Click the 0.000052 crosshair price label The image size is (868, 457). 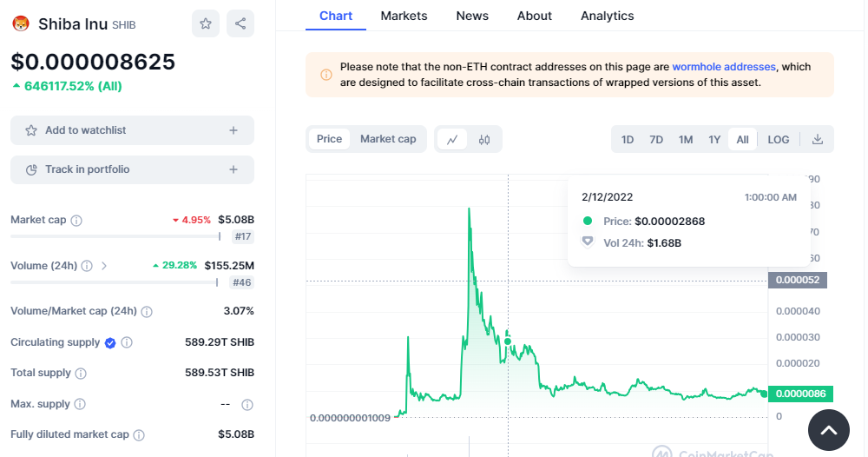click(797, 280)
